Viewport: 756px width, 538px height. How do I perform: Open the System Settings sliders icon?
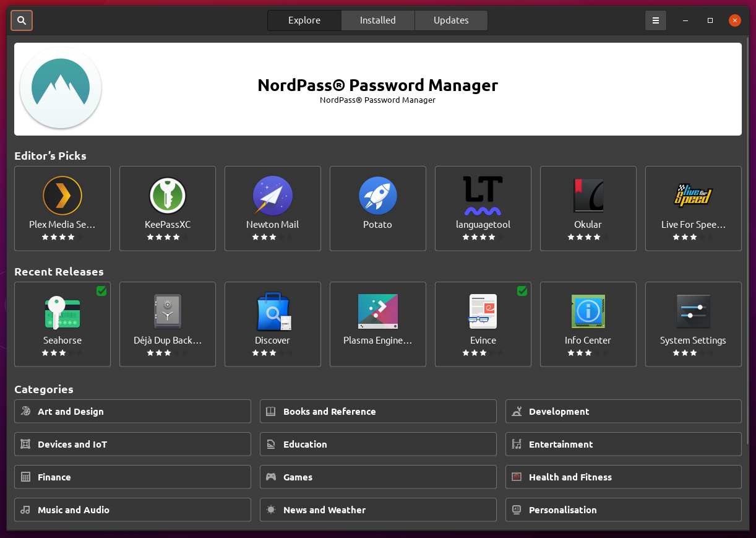(694, 311)
